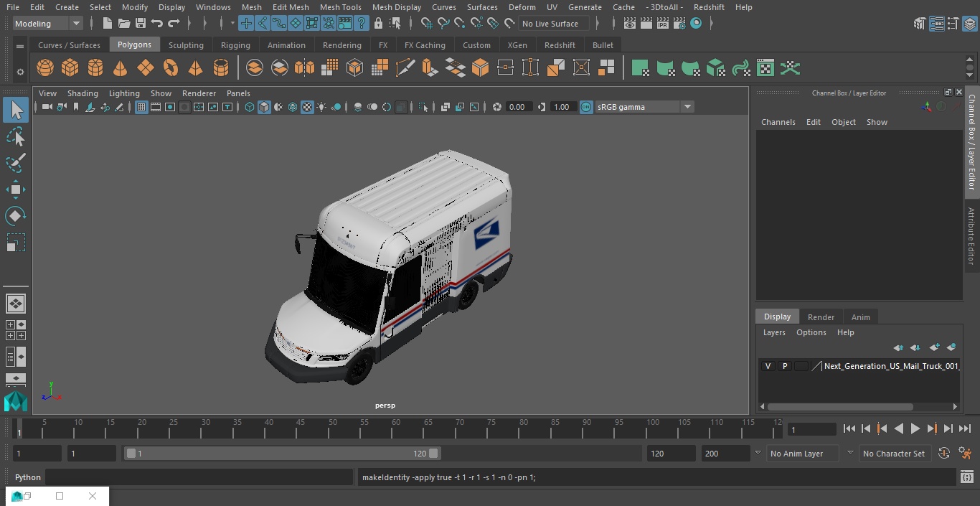Image resolution: width=980 pixels, height=506 pixels.
Task: Click the New Scene icon
Action: click(x=107, y=24)
